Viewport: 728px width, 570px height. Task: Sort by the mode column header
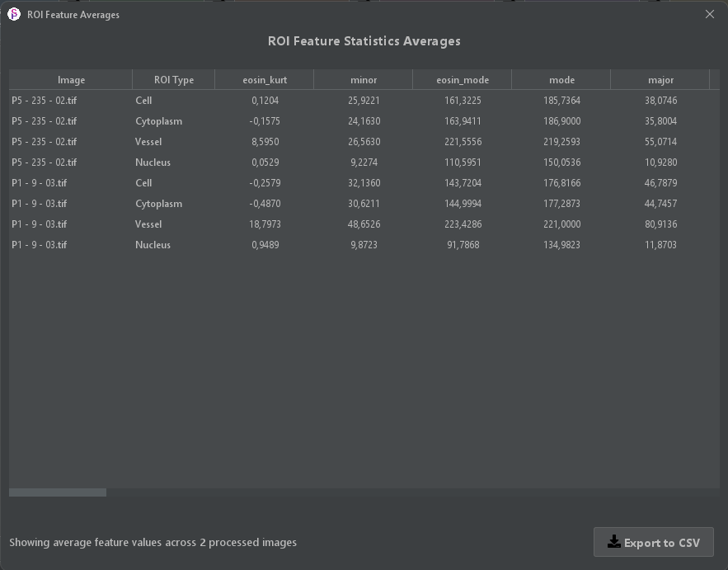coord(561,79)
